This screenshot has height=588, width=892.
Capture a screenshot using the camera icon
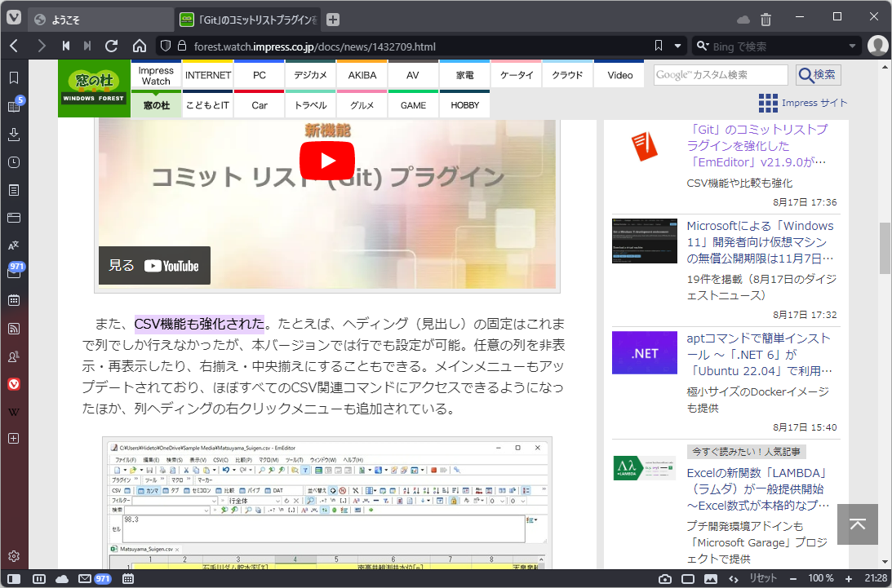[665, 579]
